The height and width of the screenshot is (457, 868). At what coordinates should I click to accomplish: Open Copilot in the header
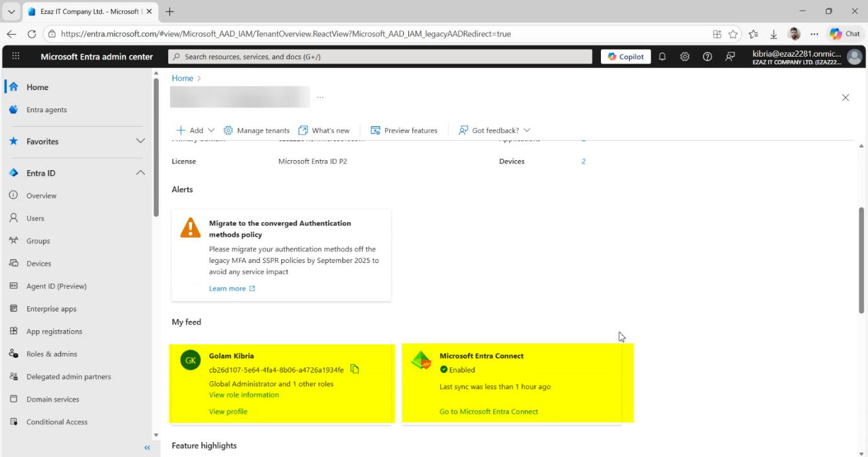(625, 57)
